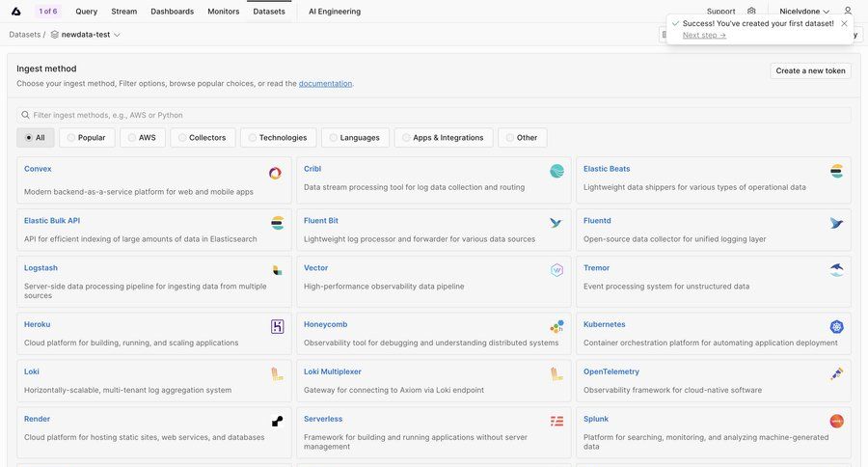Click the Heroku logo icon

coord(278,327)
